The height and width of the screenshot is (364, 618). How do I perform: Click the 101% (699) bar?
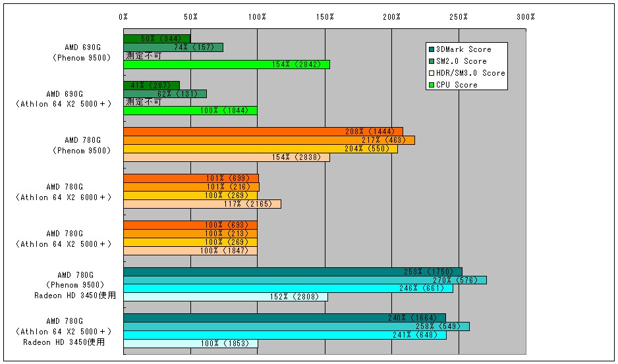[191, 178]
